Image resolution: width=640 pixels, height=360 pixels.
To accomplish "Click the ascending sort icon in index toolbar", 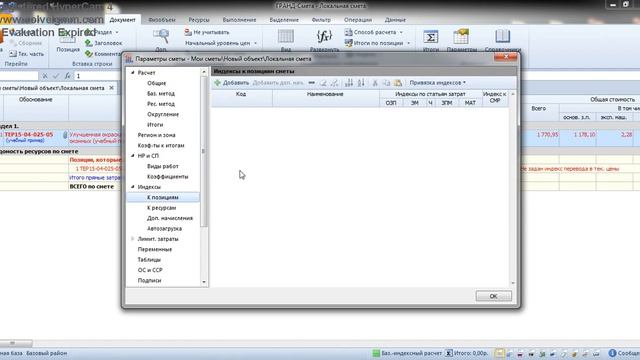I will 349,83.
